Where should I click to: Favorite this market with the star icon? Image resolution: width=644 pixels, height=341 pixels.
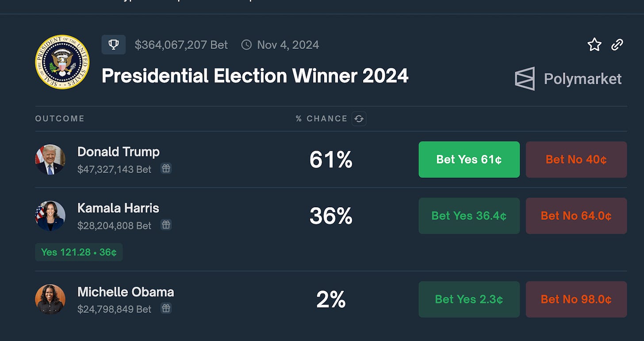pos(594,44)
